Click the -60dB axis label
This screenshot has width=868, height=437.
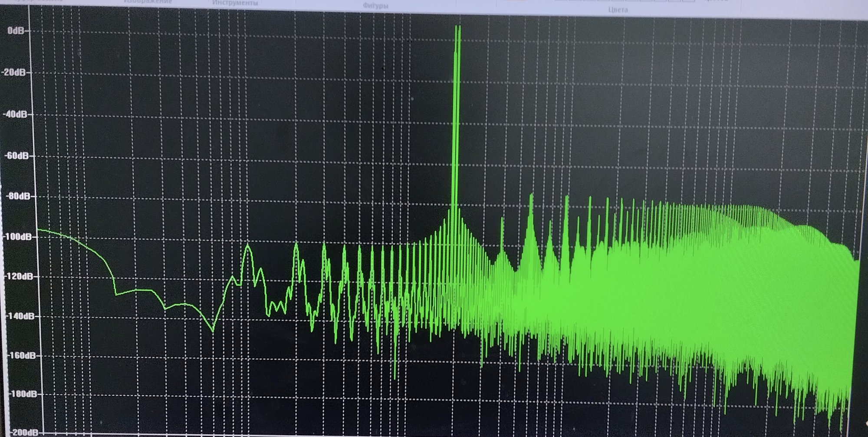(16, 156)
